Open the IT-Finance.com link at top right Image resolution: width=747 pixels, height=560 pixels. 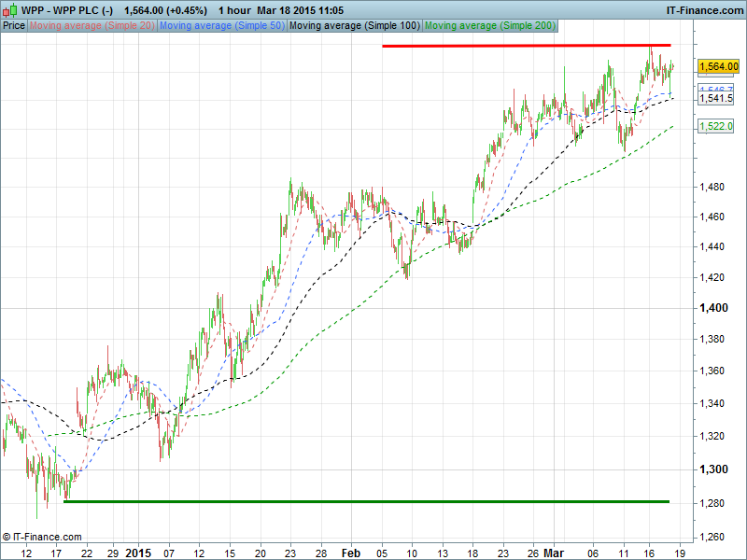[702, 9]
